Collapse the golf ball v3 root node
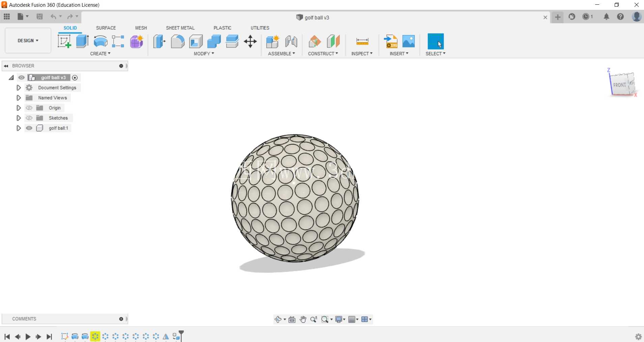This screenshot has width=644, height=342. coord(11,77)
